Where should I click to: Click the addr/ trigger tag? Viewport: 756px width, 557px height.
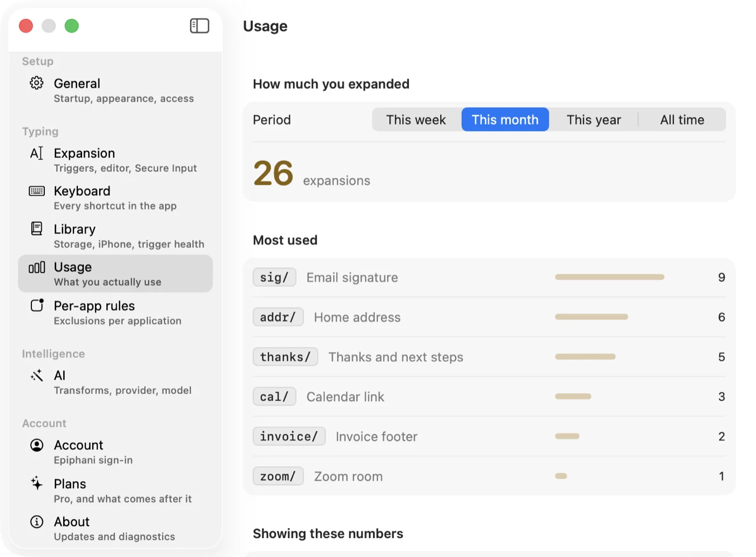(x=278, y=317)
